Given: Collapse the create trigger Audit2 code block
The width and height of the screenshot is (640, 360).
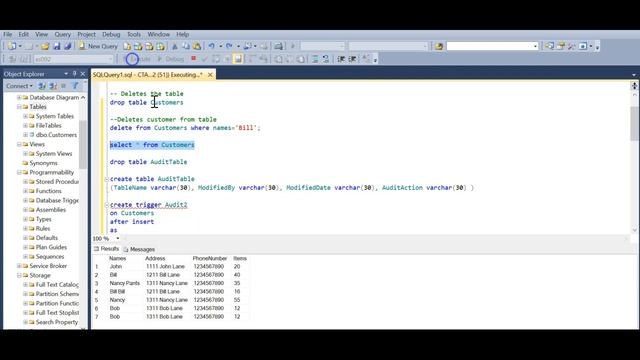Looking at the screenshot, I should point(107,205).
